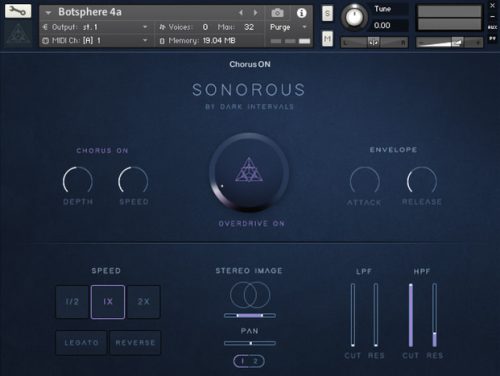
Task: Take a snapshot with the camera icon
Action: pyautogui.click(x=277, y=13)
